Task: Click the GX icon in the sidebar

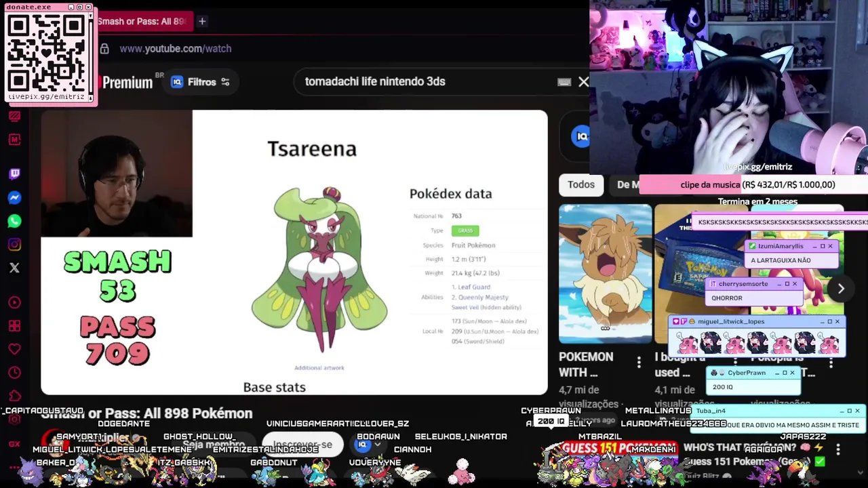Action: [x=14, y=444]
